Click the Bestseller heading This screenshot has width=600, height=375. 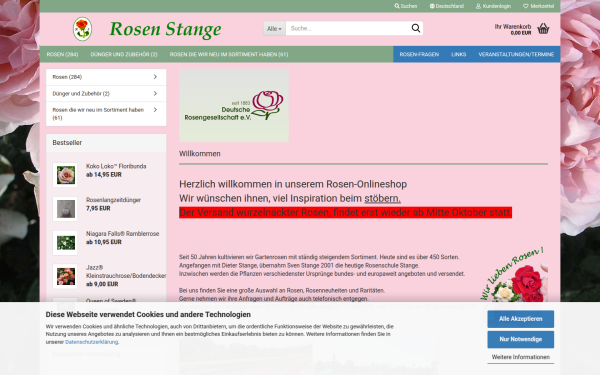[67, 142]
